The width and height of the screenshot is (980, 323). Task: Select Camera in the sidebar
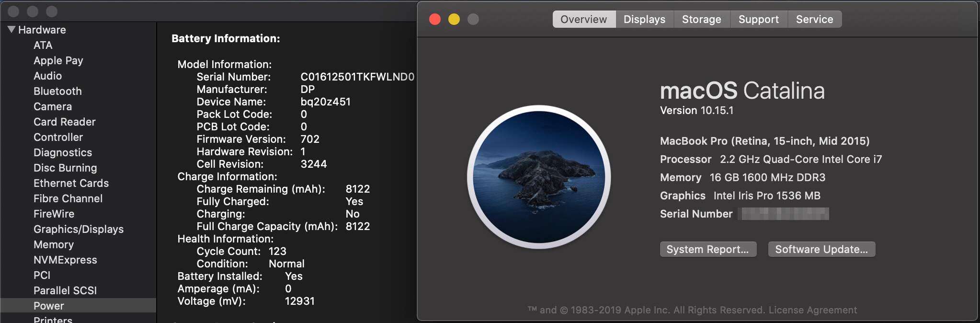[x=53, y=106]
